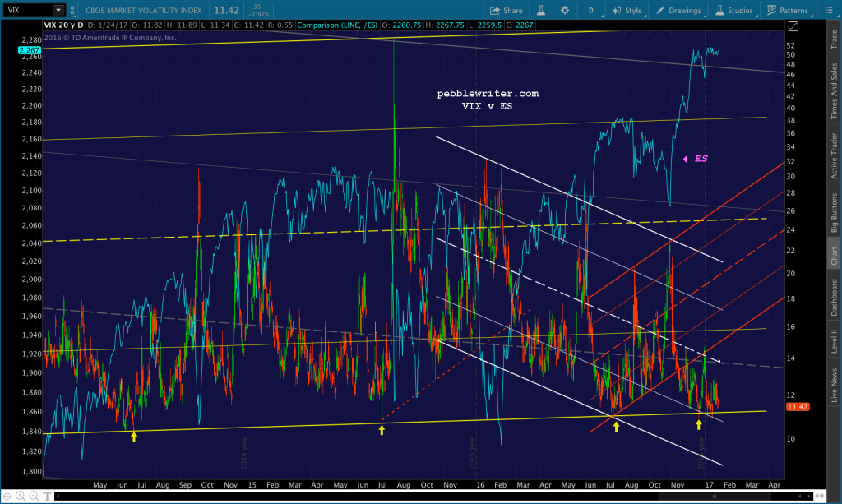Click the L: 2259.5 comparison low value
Viewport: 842px width, 504px height.
point(485,25)
